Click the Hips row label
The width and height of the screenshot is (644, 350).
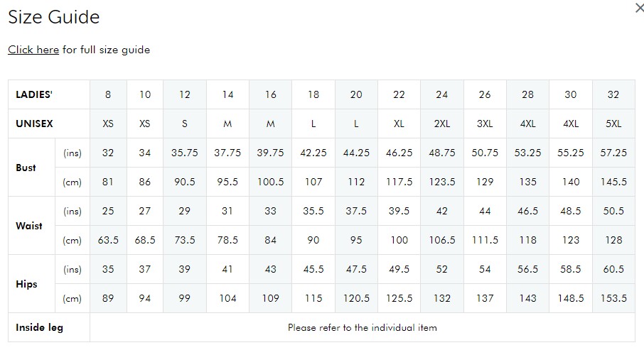[26, 284]
